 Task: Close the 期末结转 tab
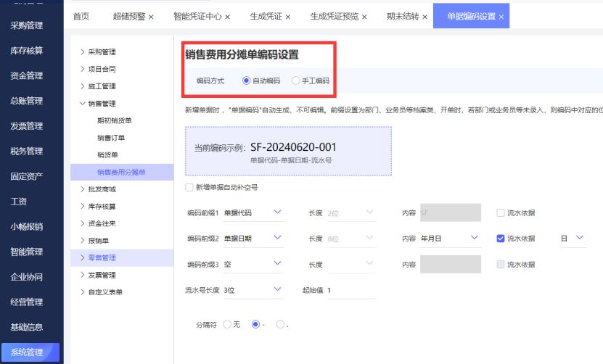click(x=424, y=17)
